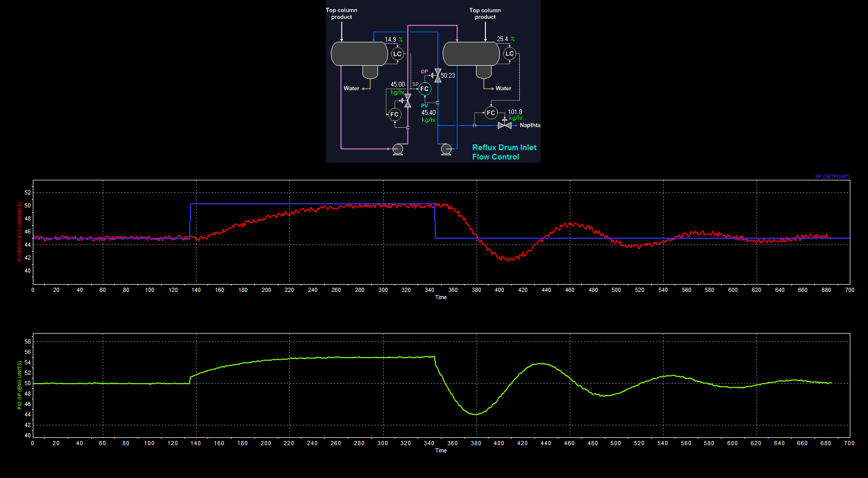Click the Reflux Drum Inlet Flow Control title
868x478 pixels.
(504, 152)
